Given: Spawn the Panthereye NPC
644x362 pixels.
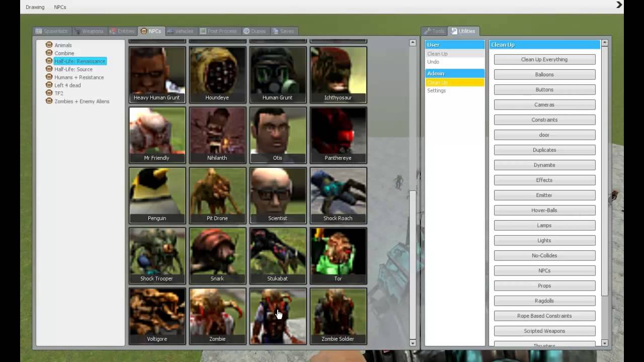Looking at the screenshot, I should [x=338, y=135].
